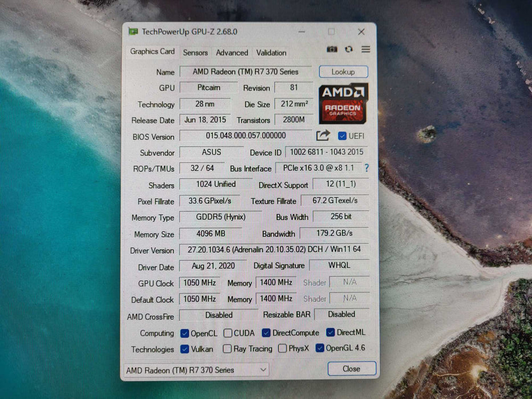Click the AMD Radeon Graphics logo
This screenshot has width=532, height=399.
click(343, 104)
